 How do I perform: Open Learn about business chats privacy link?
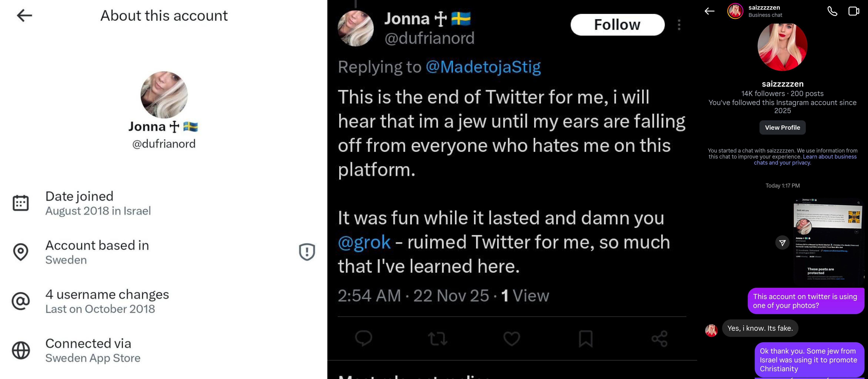coord(805,159)
